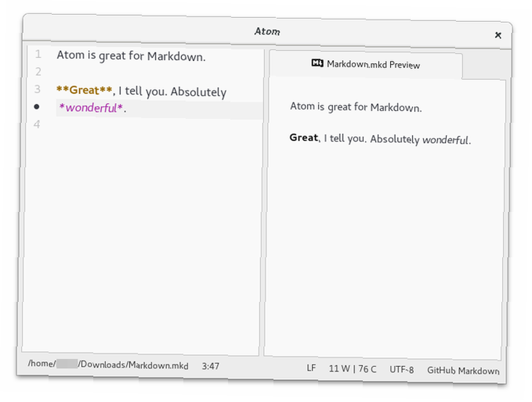Viewport: 532px width, 402px height.
Task: Click line number 1 in gutter
Action: (x=38, y=54)
